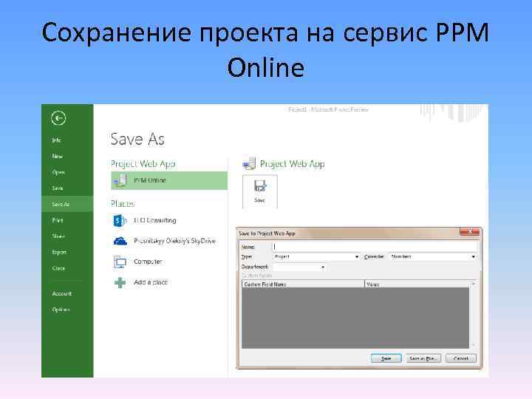The width and height of the screenshot is (532, 399).
Task: Click Save in the green sidebar
Action: pos(58,188)
